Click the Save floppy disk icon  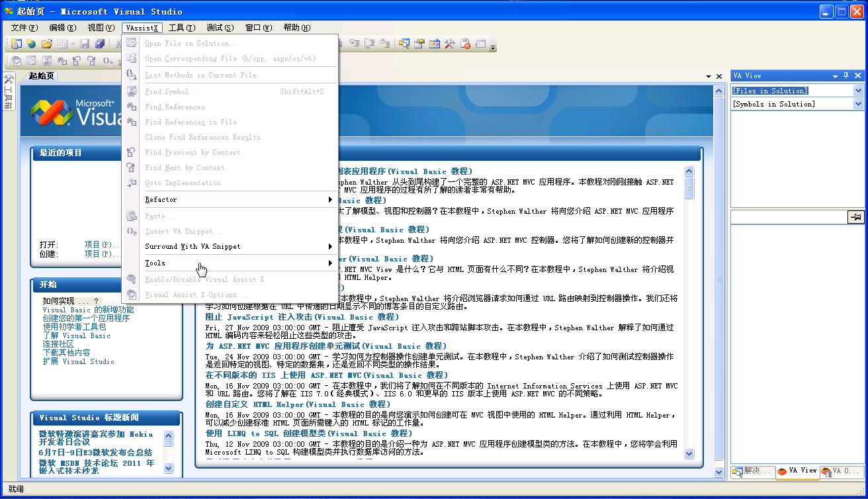[x=85, y=44]
